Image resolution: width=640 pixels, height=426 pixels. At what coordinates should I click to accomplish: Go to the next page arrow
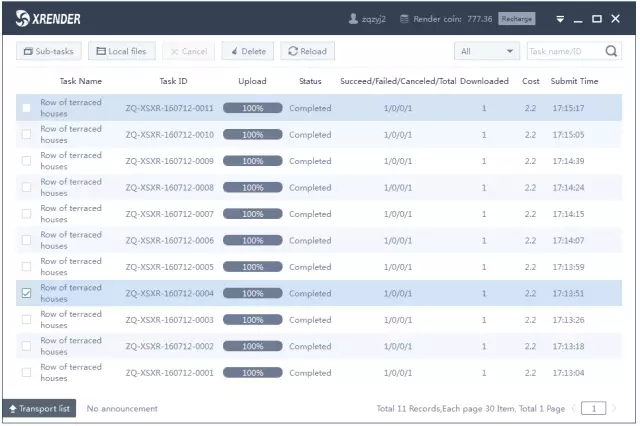pos(614,408)
